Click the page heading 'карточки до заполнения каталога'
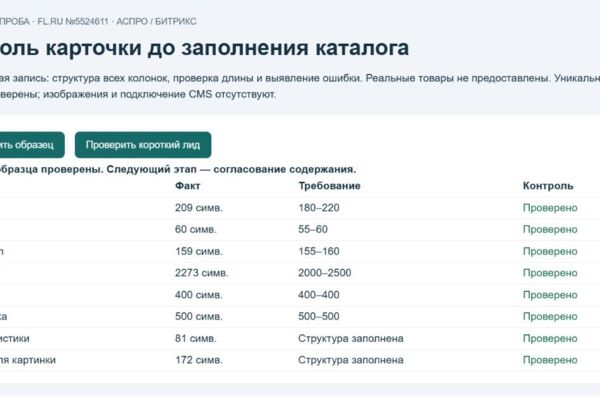Screen dimensions: 600x400 (x=227, y=48)
